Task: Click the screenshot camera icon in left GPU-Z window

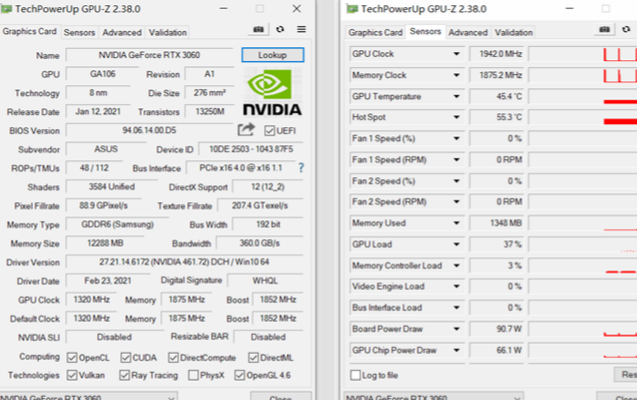Action: pyautogui.click(x=258, y=29)
